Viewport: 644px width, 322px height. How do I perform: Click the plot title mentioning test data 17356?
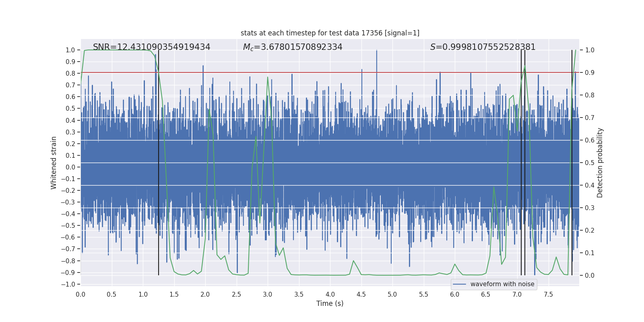(330, 33)
